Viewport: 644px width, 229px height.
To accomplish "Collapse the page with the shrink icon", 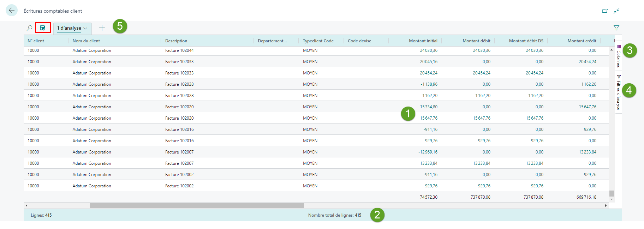I will tap(616, 11).
